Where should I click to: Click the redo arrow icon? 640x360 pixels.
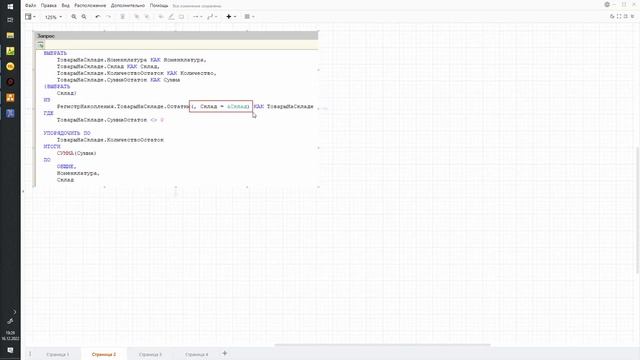point(109,17)
